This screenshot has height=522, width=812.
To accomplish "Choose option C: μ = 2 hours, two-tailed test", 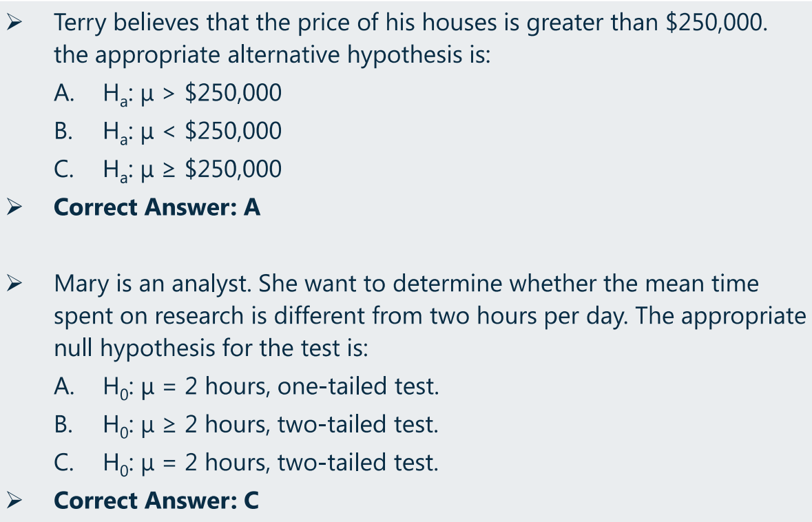I will pyautogui.click(x=247, y=463).
